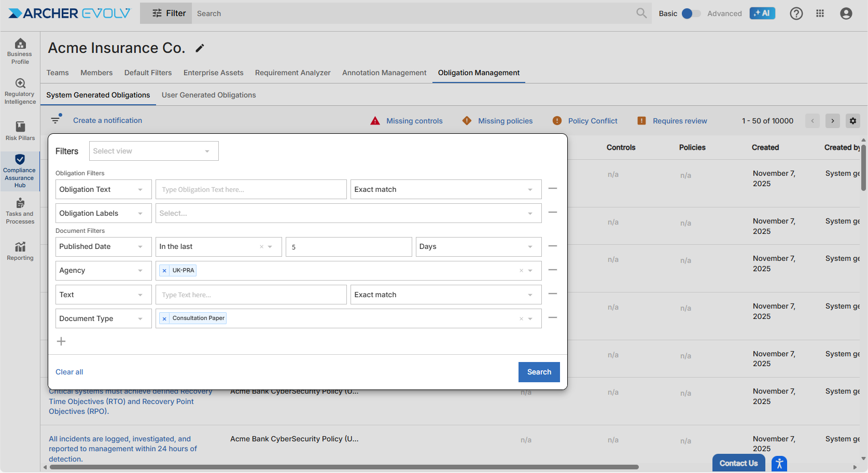Open the Days unit dropdown
The height and width of the screenshot is (473, 868).
[x=478, y=247]
